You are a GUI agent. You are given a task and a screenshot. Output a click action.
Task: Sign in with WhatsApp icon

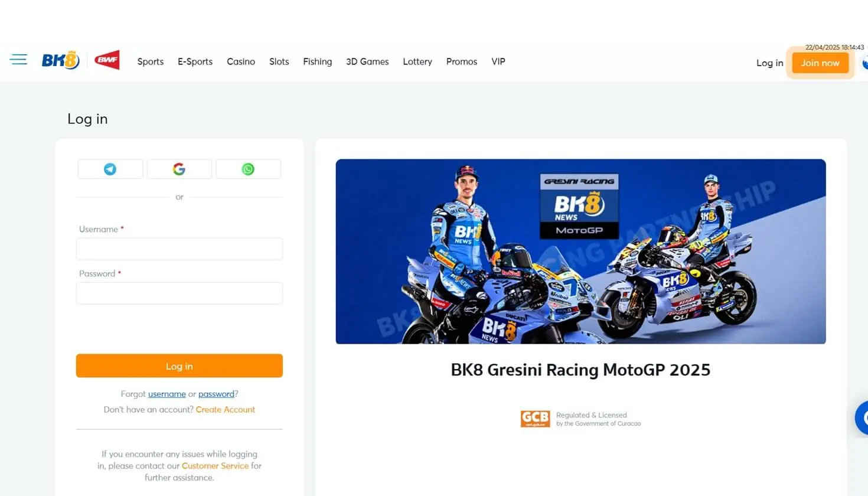(248, 169)
